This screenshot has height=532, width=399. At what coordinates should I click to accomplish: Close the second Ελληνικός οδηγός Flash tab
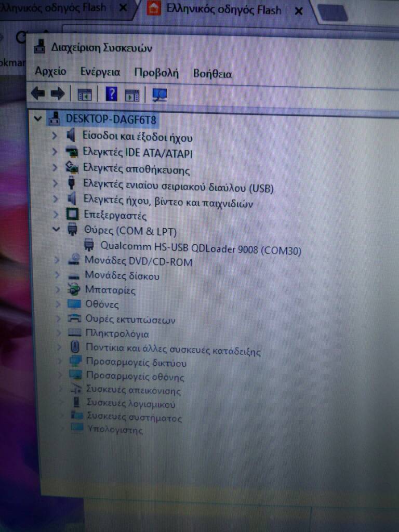(x=299, y=11)
